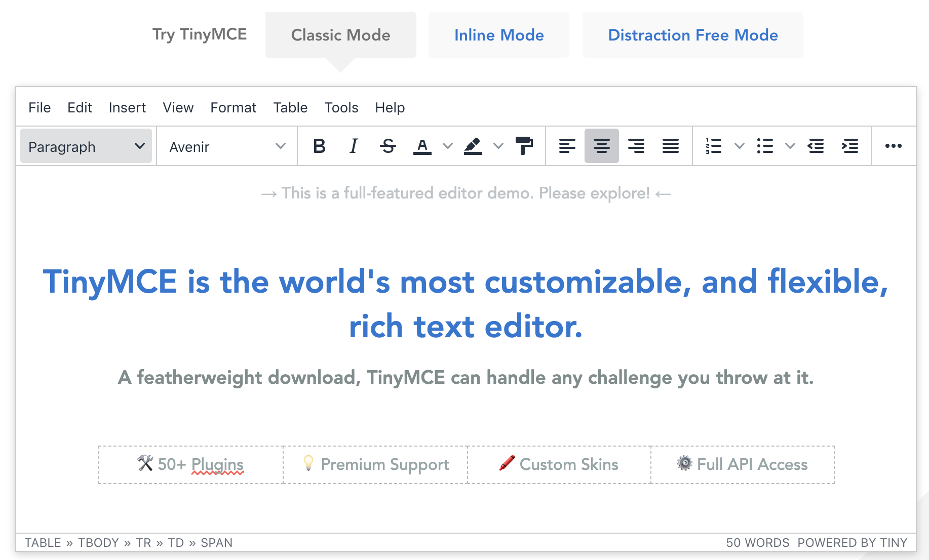929x560 pixels.
Task: Place cursor in the blue TinyMCE heading
Action: pyautogui.click(x=466, y=304)
